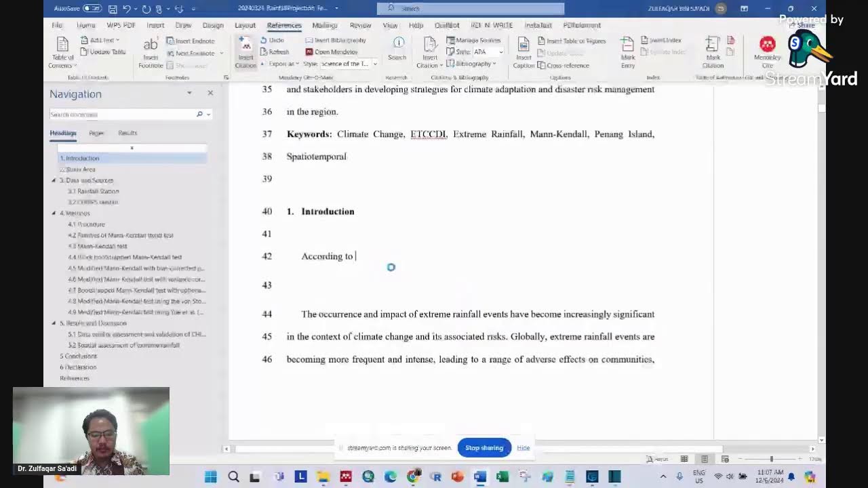Click the horizontal scrollbar under the document
Image resolution: width=868 pixels, height=488 pixels.
coord(479,449)
